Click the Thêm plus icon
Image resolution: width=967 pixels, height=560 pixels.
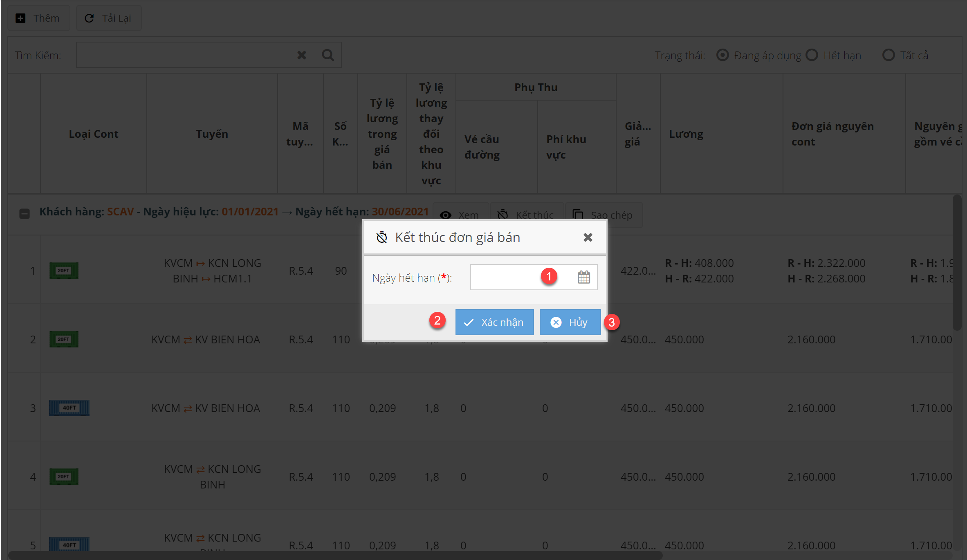pyautogui.click(x=20, y=18)
